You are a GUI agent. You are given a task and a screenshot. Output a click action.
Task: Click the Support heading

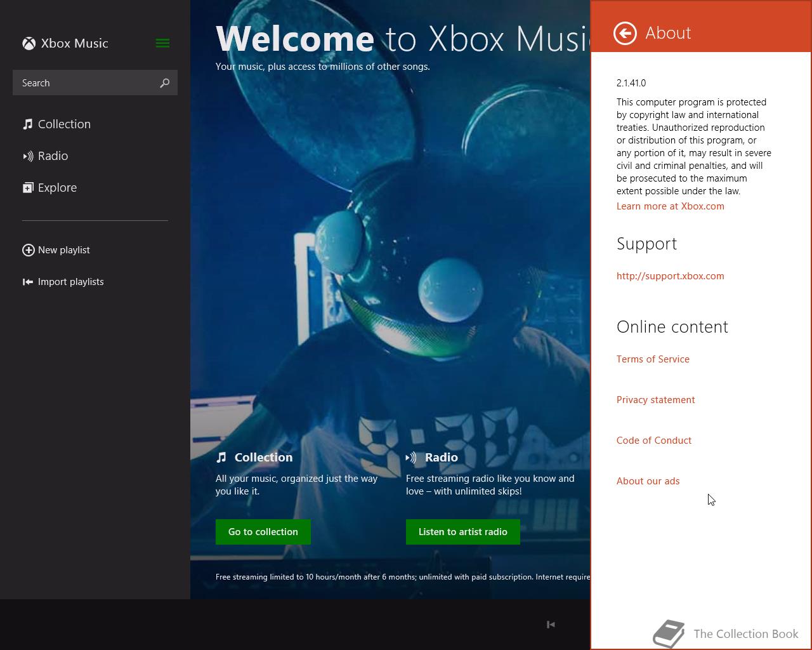tap(646, 244)
